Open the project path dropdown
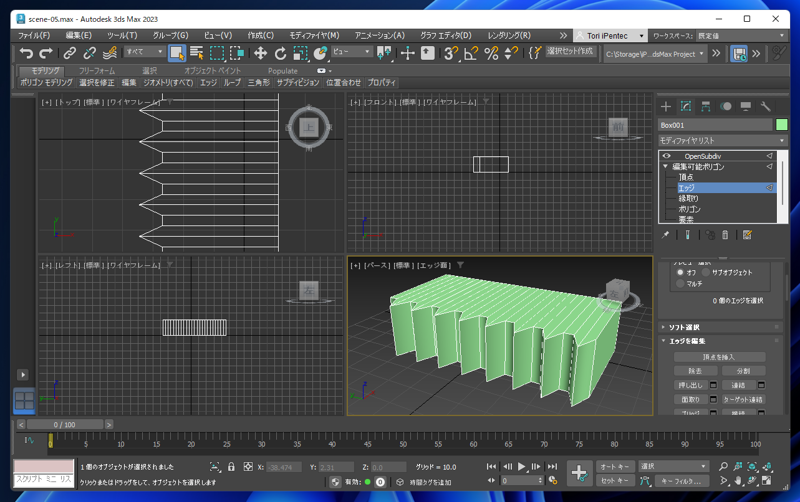 pyautogui.click(x=655, y=54)
